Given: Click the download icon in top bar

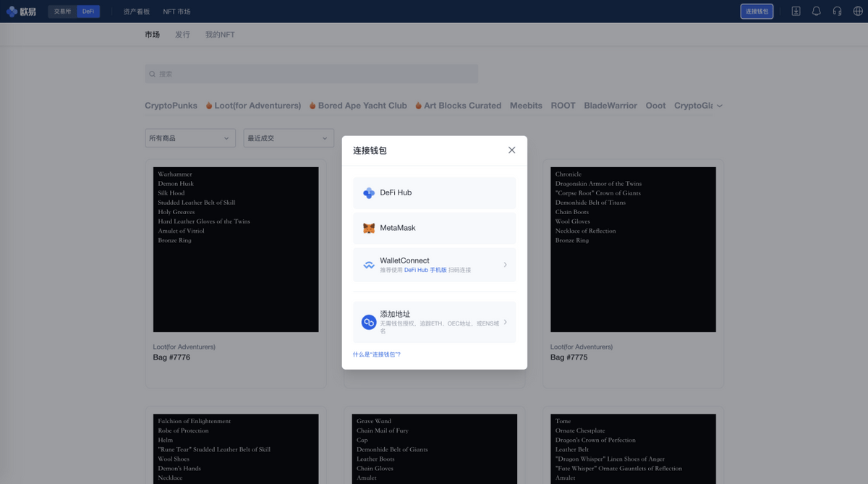Looking at the screenshot, I should click(796, 11).
